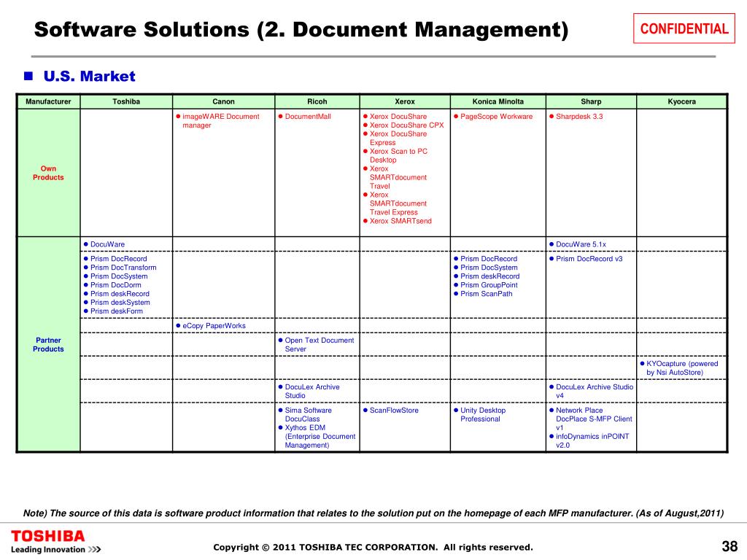Click the U.S. Market heading

[89, 76]
